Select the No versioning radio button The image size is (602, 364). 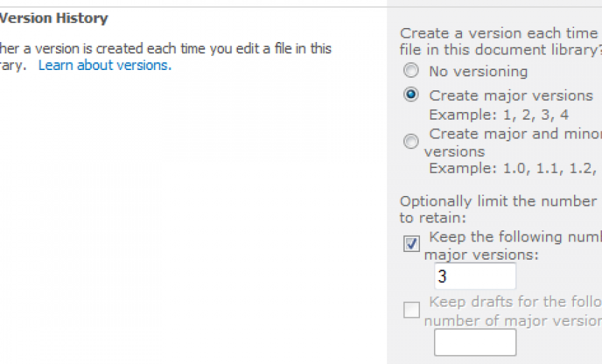pyautogui.click(x=412, y=71)
